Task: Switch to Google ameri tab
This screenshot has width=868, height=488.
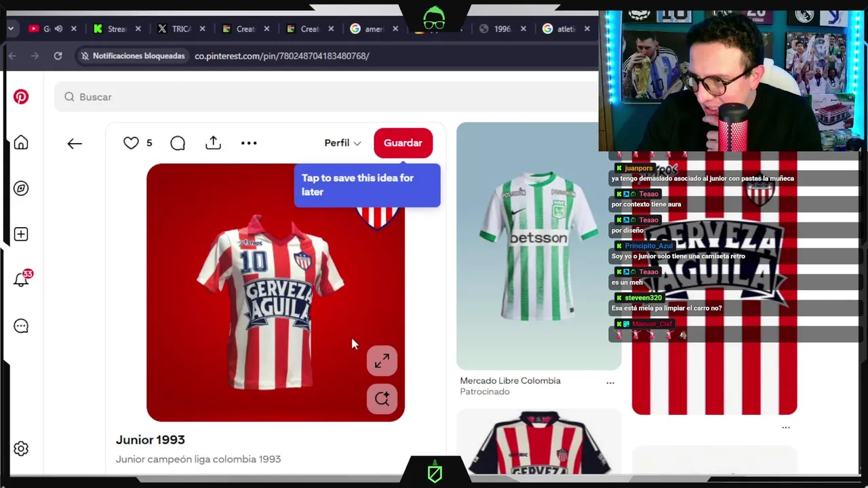Action: click(368, 28)
